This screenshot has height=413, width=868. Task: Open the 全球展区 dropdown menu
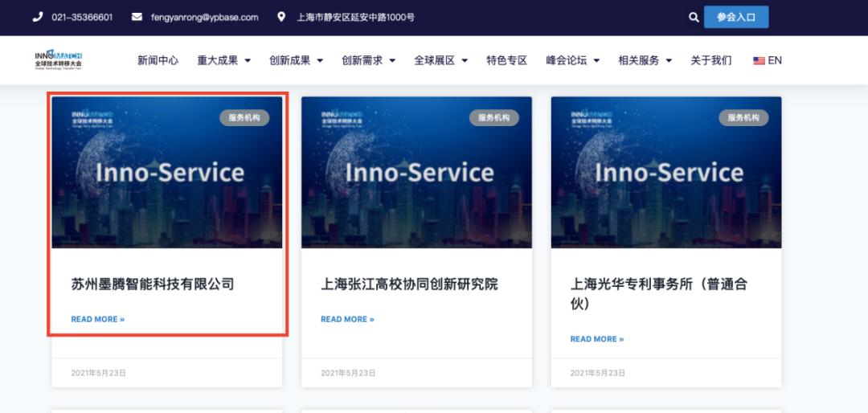(x=440, y=60)
